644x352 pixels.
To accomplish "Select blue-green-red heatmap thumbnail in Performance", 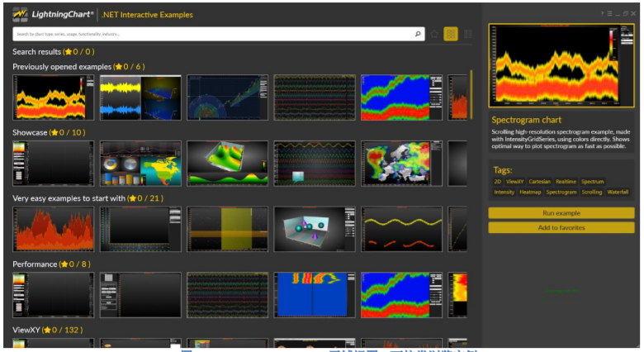I will click(402, 295).
